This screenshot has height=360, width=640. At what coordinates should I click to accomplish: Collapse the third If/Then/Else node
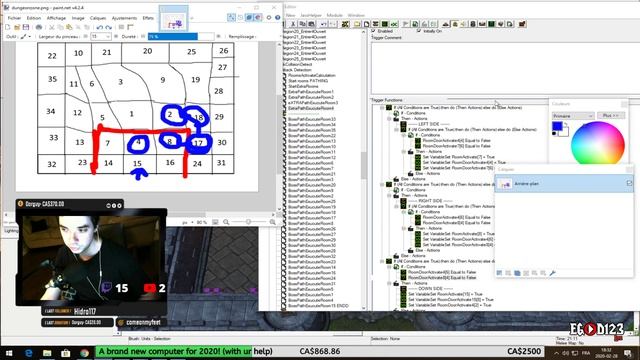pos(382,261)
